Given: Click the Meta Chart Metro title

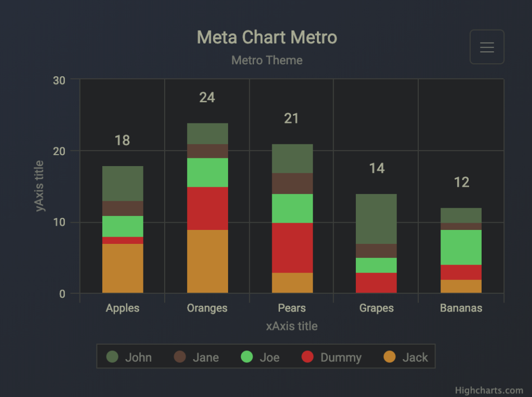Looking at the screenshot, I should (267, 37).
